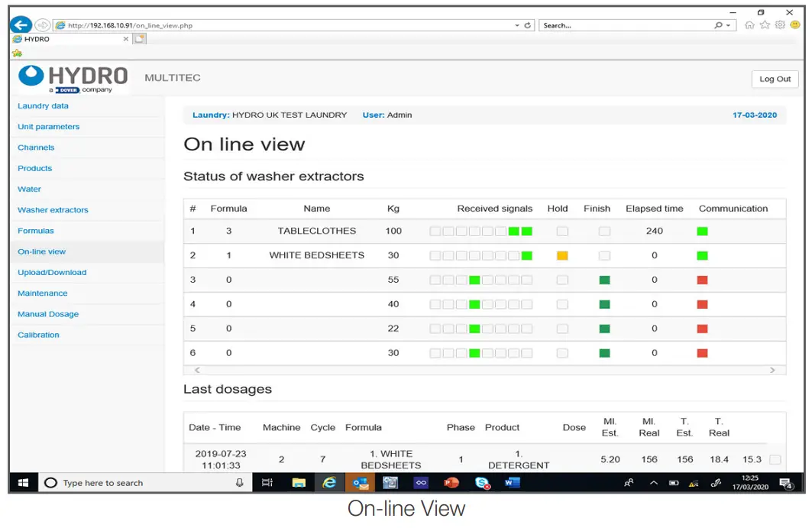The width and height of the screenshot is (812, 528).
Task: Open the browser settings gear icon
Action: [x=780, y=25]
